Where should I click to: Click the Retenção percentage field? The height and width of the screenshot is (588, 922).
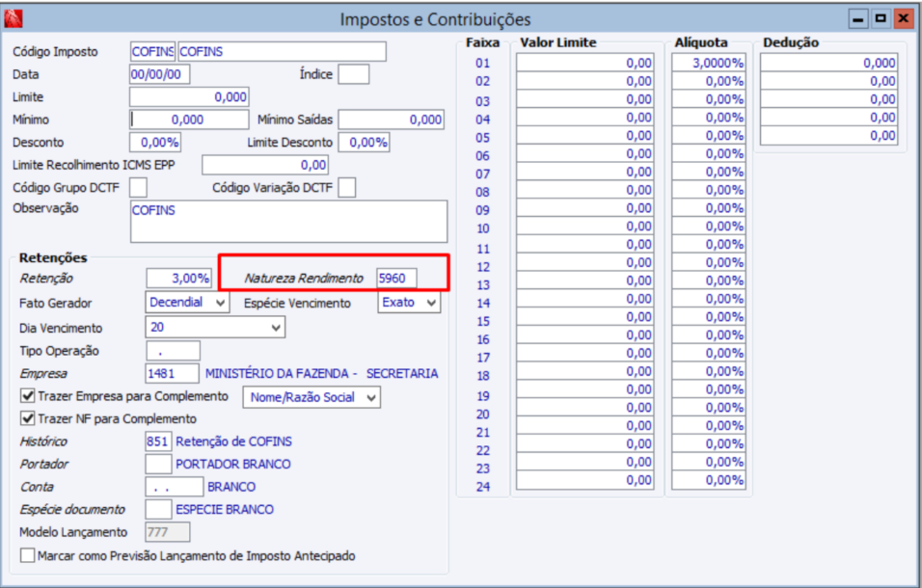point(178,278)
